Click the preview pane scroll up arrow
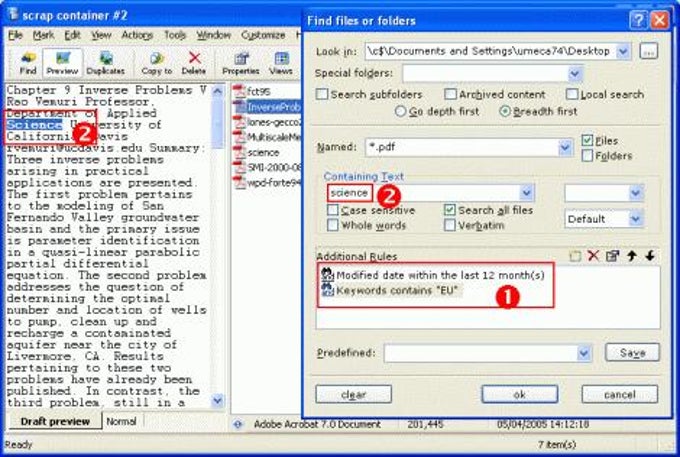Image resolution: width=680 pixels, height=457 pixels. (218, 91)
